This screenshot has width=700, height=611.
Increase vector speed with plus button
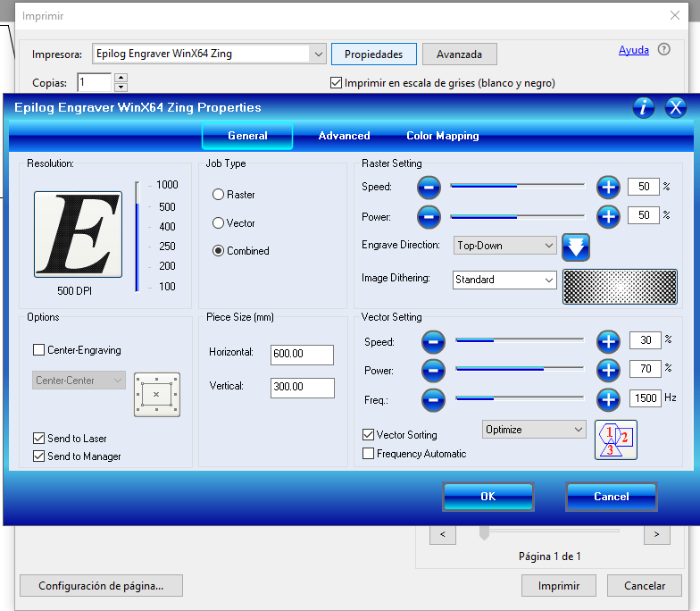[608, 341]
